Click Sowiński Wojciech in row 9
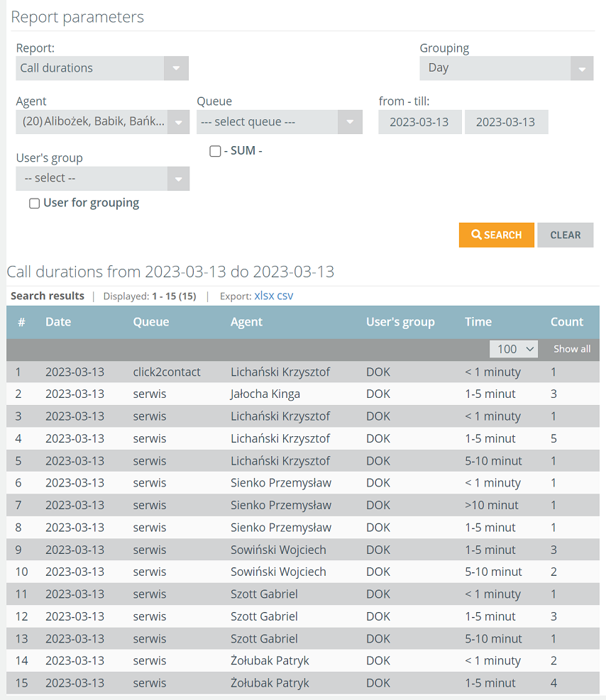This screenshot has width=606, height=700. (278, 550)
